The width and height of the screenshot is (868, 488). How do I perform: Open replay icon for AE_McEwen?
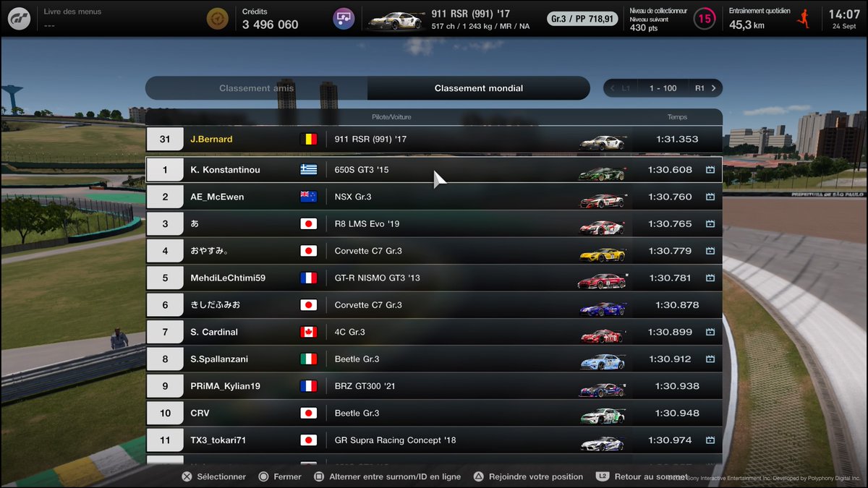[710, 197]
